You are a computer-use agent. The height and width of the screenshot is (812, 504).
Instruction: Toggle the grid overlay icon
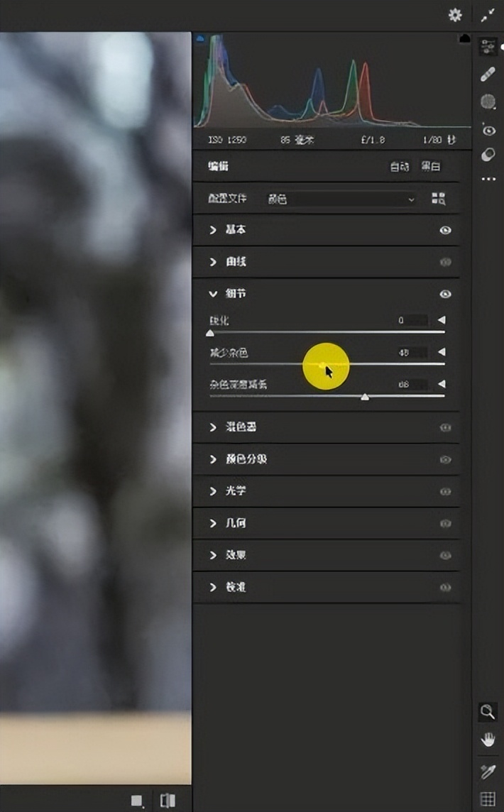[488, 799]
